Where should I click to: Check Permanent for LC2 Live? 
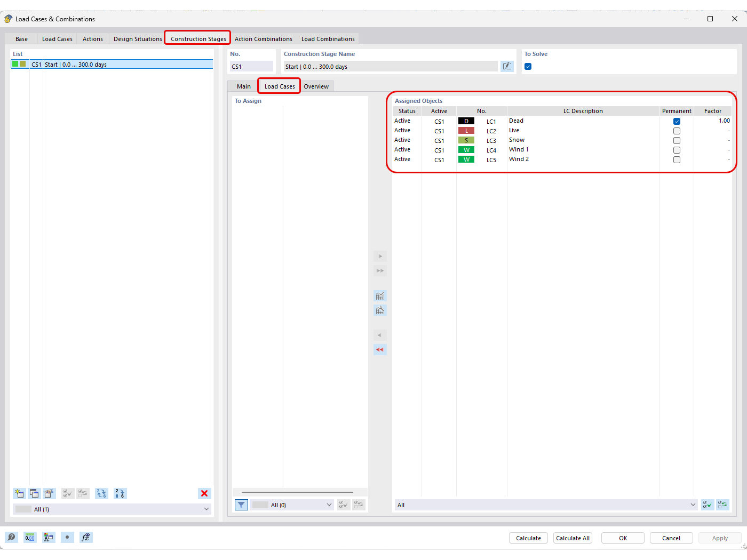point(677,131)
